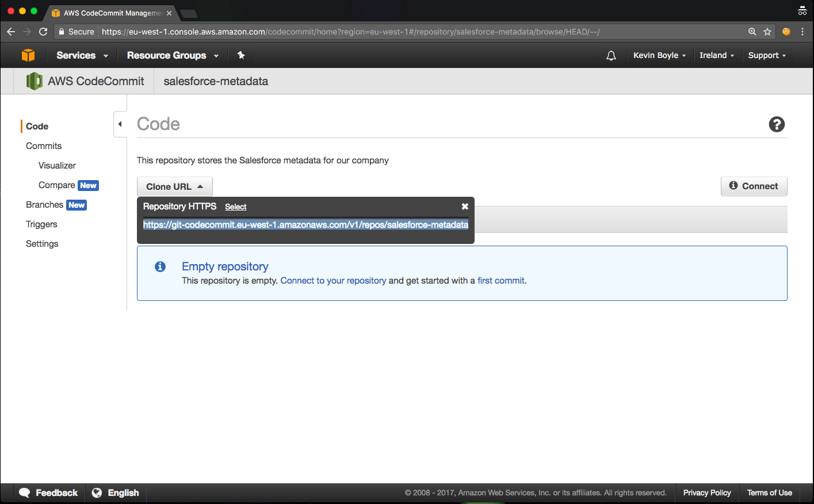814x504 pixels.
Task: Click the repository description text
Action: point(262,160)
